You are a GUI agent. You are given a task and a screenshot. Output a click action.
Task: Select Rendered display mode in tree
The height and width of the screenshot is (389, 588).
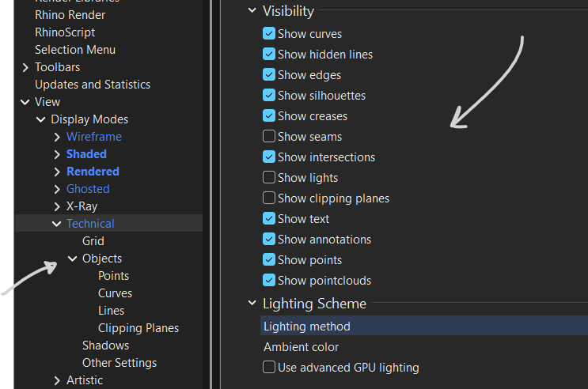93,172
